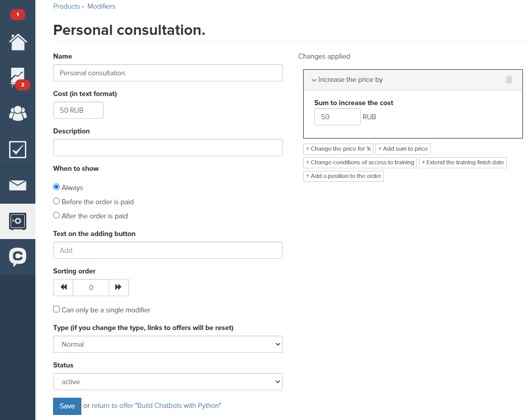The height and width of the screenshot is (420, 528).
Task: Open the users group sidebar icon
Action: coord(18,114)
